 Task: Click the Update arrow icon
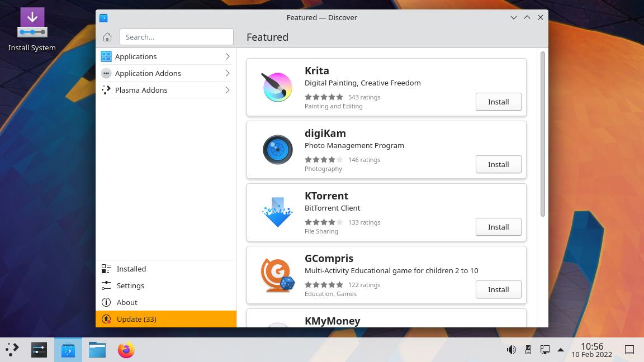click(106, 319)
